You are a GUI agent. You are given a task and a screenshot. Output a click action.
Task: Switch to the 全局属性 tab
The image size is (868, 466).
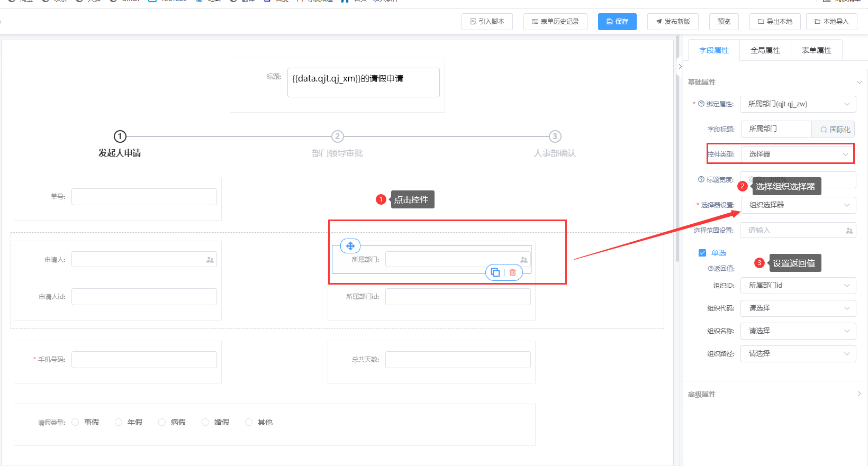pyautogui.click(x=765, y=50)
